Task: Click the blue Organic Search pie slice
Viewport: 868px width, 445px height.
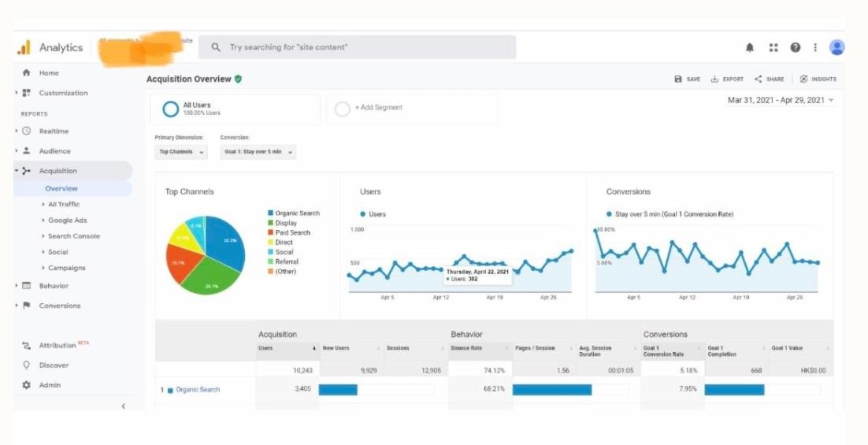Action: [x=225, y=239]
